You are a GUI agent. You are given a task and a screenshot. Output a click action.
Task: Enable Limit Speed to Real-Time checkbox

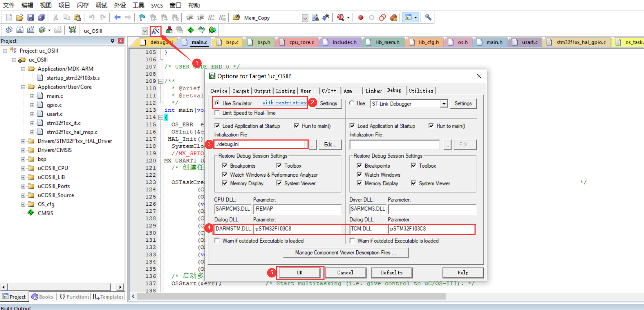click(217, 113)
